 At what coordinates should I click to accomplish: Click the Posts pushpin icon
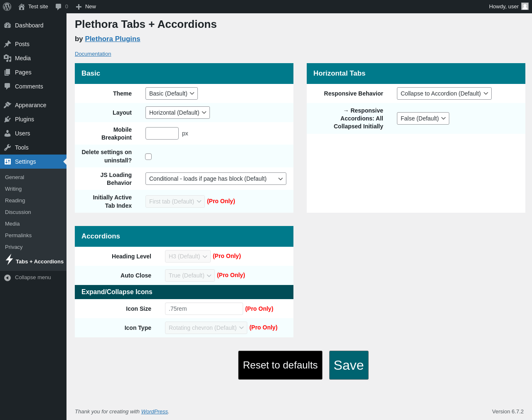point(7,44)
